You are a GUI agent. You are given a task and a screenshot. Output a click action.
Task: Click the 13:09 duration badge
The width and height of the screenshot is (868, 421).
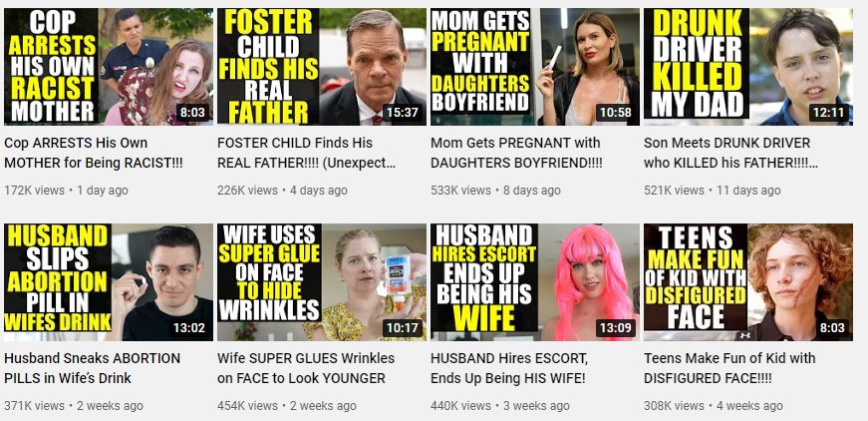tap(616, 328)
